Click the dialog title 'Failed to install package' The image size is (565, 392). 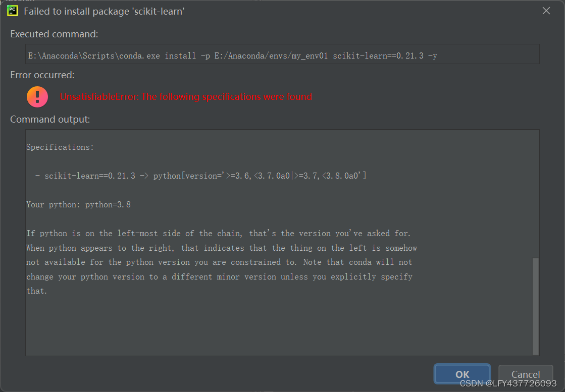click(104, 12)
